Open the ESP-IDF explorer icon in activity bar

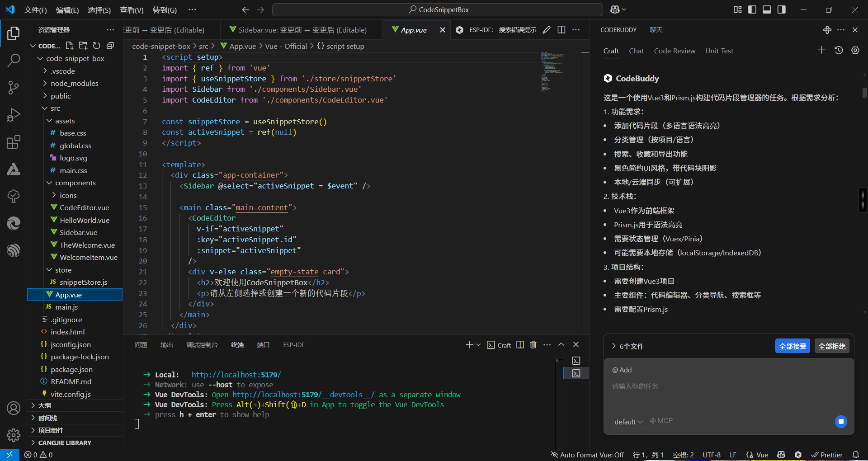click(14, 250)
